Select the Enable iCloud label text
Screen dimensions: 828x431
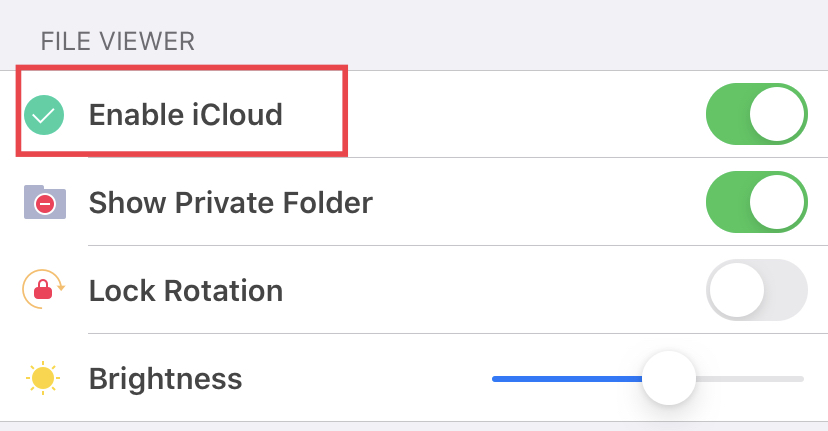point(185,115)
